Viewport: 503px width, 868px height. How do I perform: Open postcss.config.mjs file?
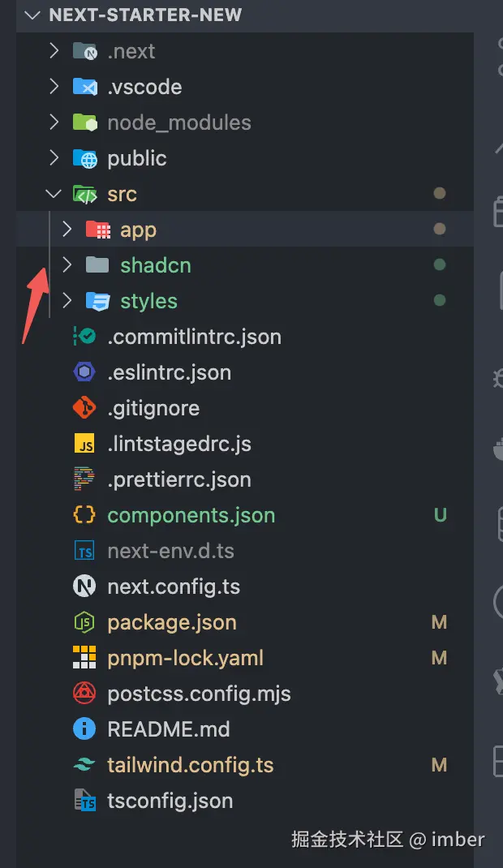pos(199,694)
